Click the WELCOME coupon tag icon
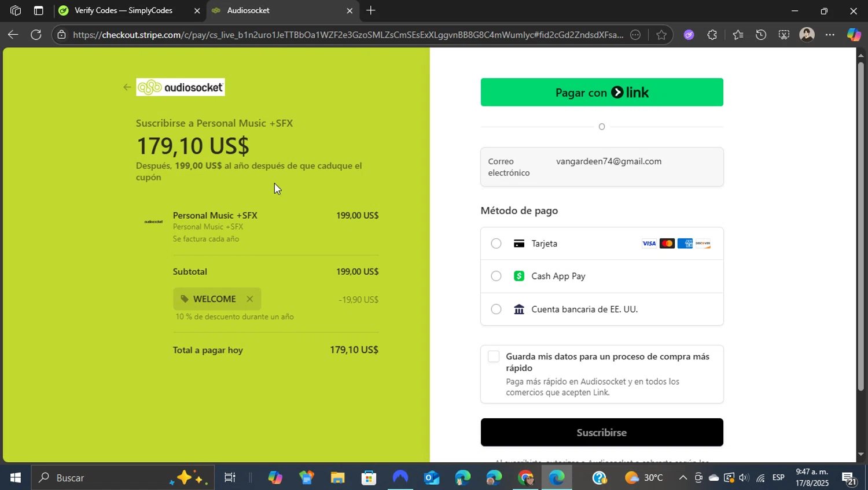The height and width of the screenshot is (490, 868). pos(185,299)
